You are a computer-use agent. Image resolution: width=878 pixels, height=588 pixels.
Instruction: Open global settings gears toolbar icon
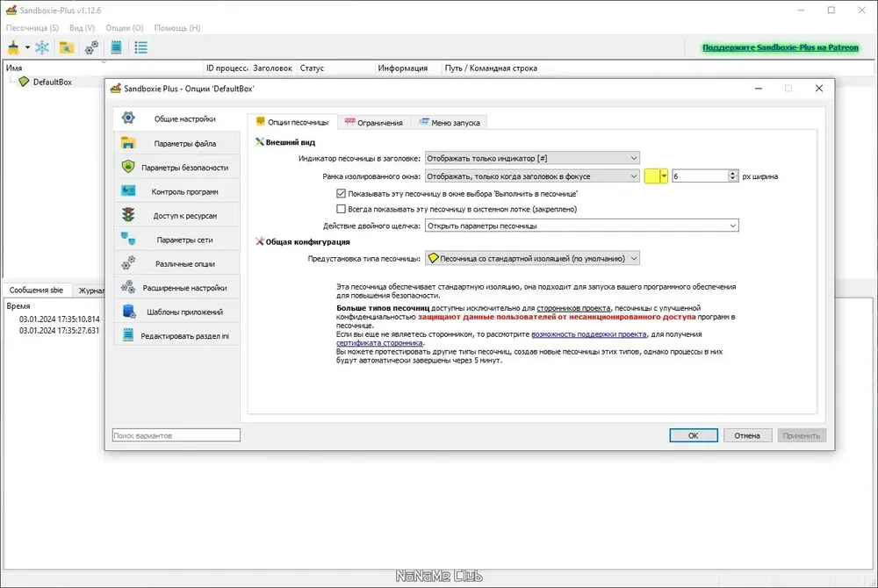coord(91,47)
